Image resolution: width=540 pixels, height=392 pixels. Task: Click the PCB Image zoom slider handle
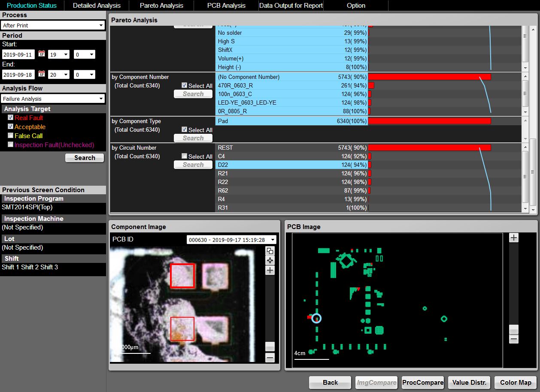[x=513, y=329]
